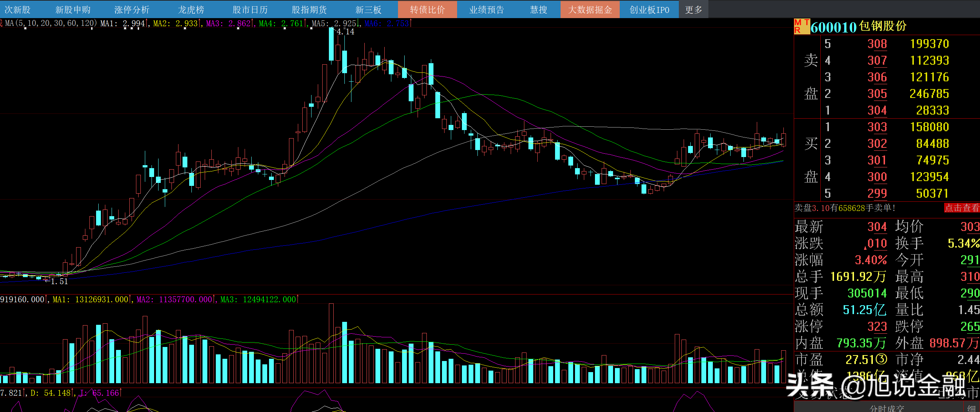Select stock code 600010

(833, 27)
